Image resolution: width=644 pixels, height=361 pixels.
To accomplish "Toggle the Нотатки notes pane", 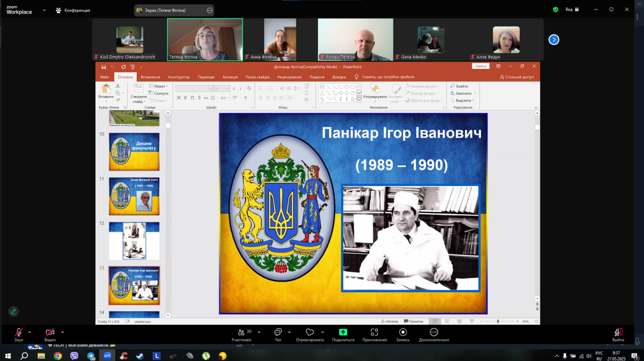I will tap(390, 321).
